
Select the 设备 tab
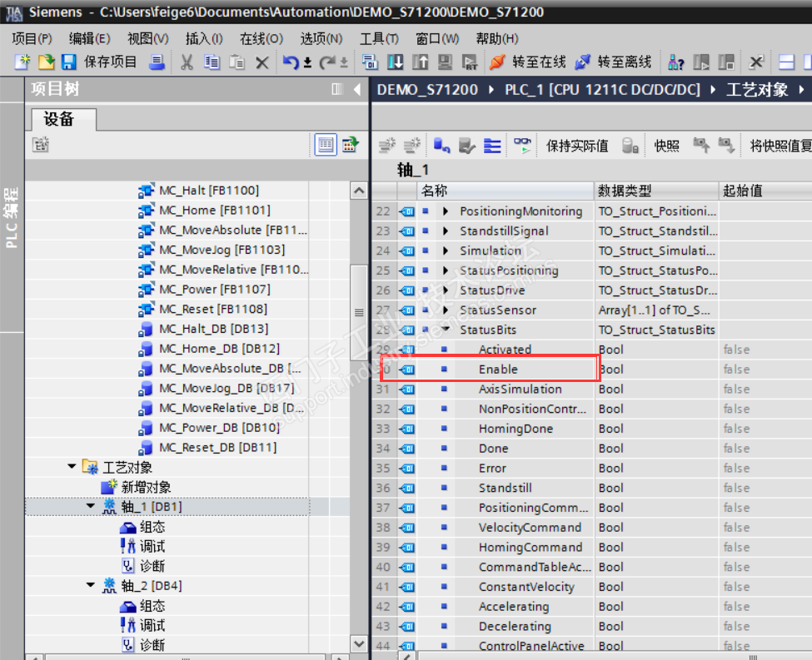pos(59,119)
